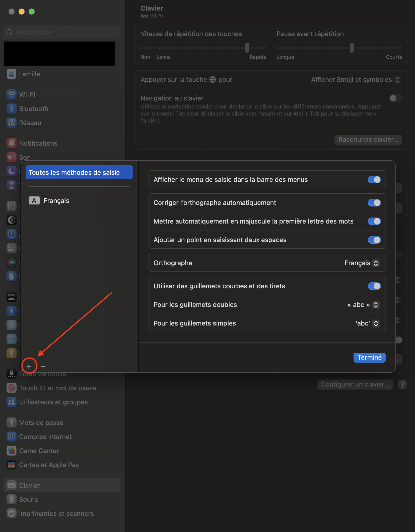The height and width of the screenshot is (532, 415).
Task: Open the double quotes style dropdown
Action: click(363, 305)
